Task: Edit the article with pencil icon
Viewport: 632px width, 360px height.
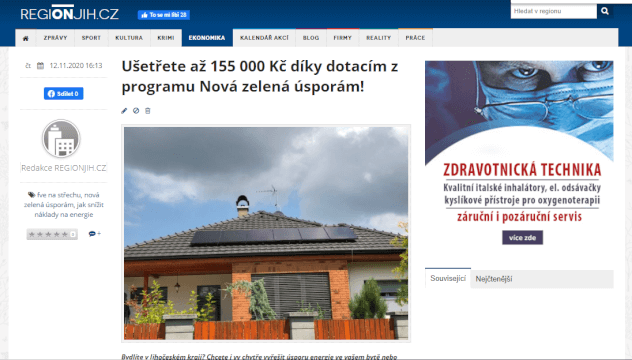Action: point(124,111)
